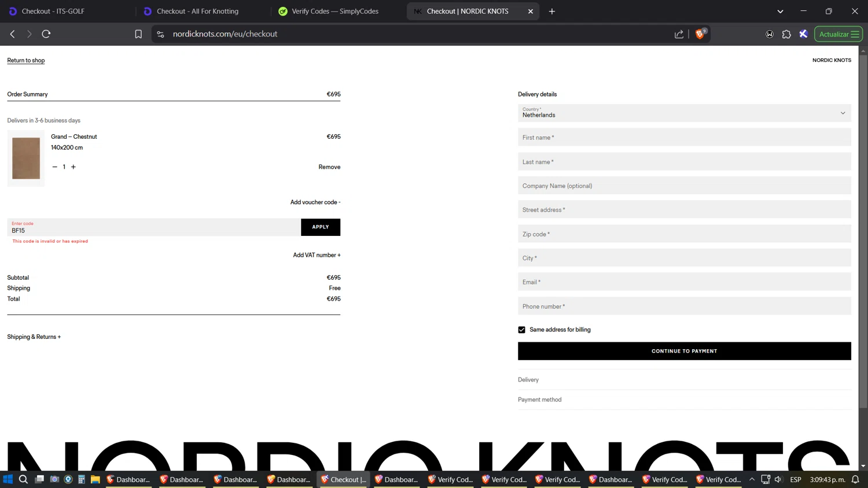Screen dimensions: 868x488
Task: Open the calculator app on taskbar
Action: coord(82,479)
